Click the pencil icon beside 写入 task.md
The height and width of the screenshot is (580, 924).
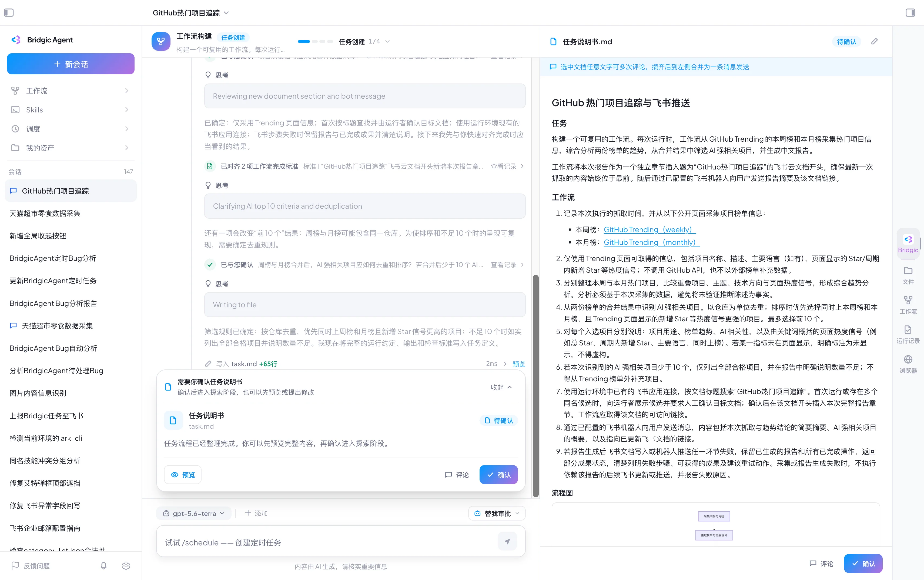[208, 364]
